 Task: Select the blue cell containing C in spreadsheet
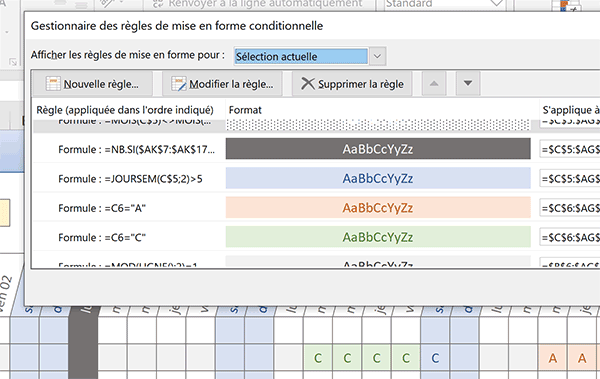[435, 358]
